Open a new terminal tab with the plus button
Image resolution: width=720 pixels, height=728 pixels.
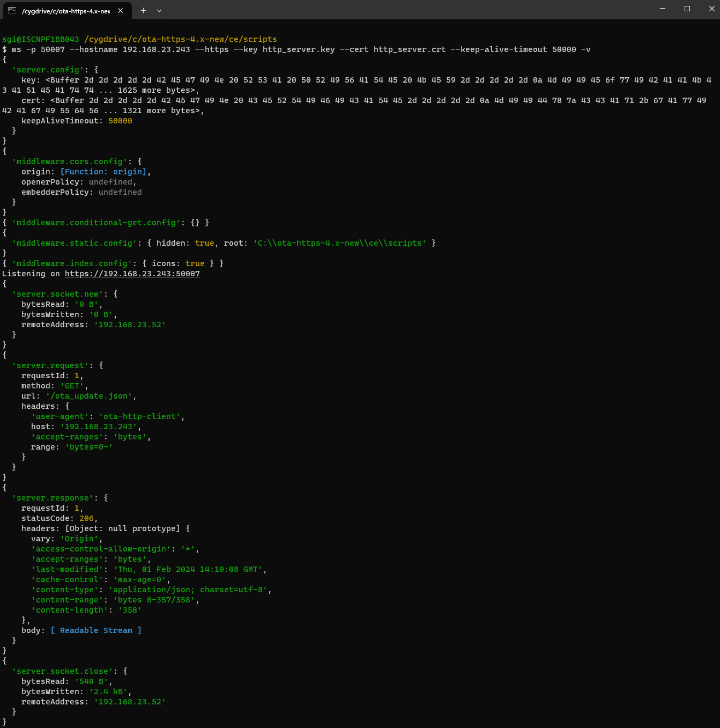tap(143, 10)
